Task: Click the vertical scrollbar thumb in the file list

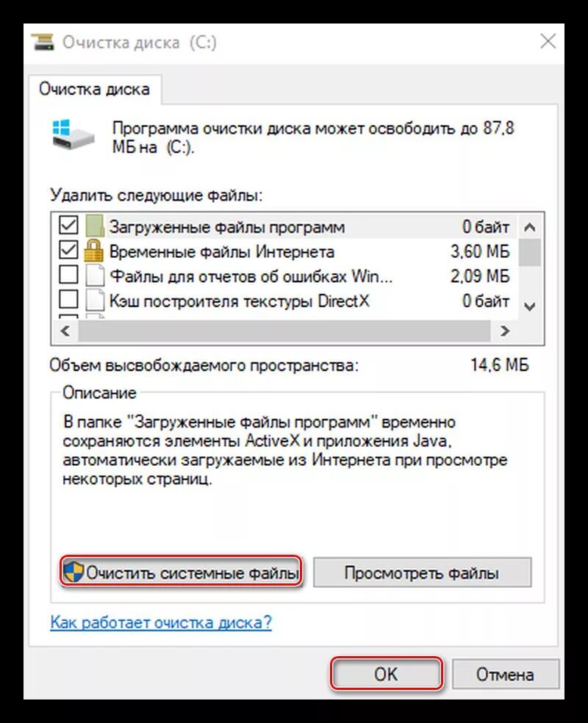Action: click(x=530, y=252)
